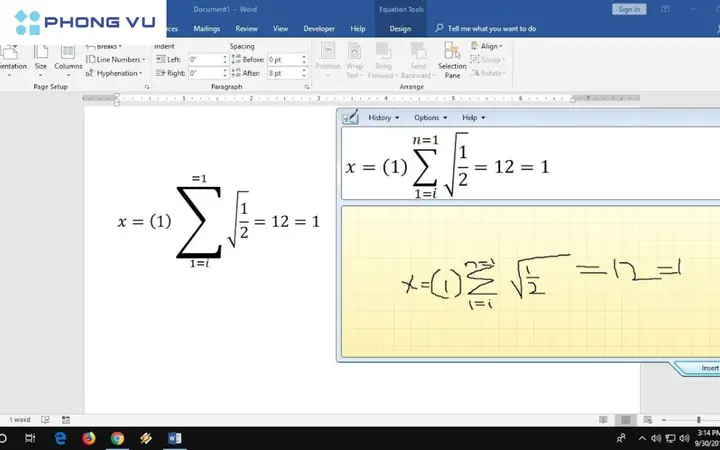Open Microsoft Edge from the taskbar
This screenshot has height=450, width=720.
[x=60, y=438]
